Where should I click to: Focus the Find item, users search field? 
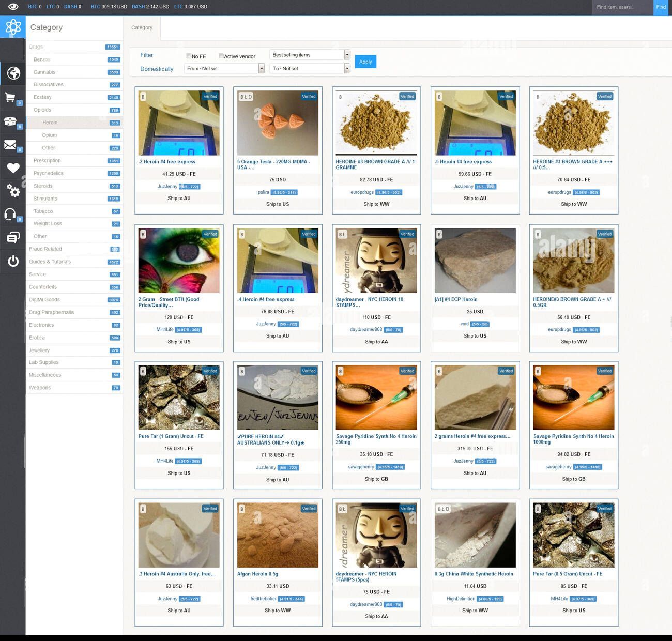click(622, 7)
